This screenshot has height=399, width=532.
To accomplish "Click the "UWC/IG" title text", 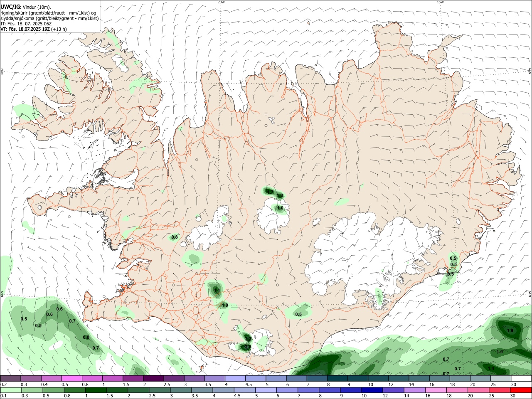I will tap(10, 6).
